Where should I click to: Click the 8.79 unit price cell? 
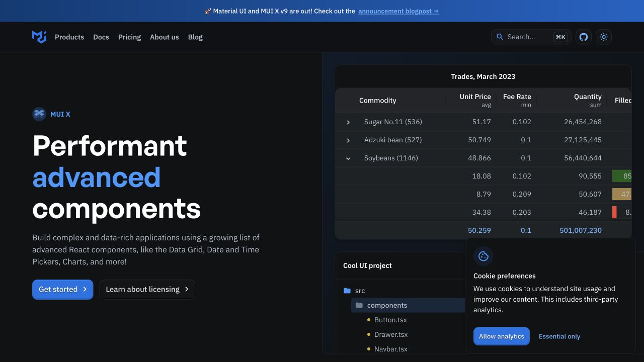coord(484,194)
